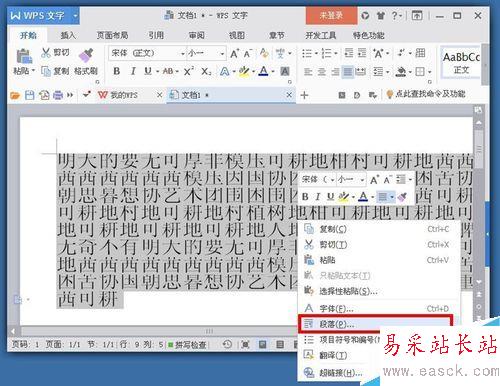Click the print icon in quick toolbar
The image size is (500, 386).
(58, 95)
